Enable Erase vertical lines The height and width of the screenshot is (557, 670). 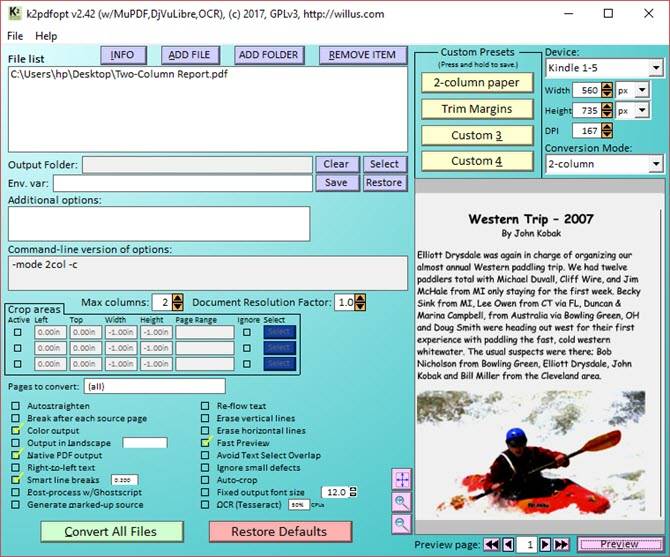[205, 418]
